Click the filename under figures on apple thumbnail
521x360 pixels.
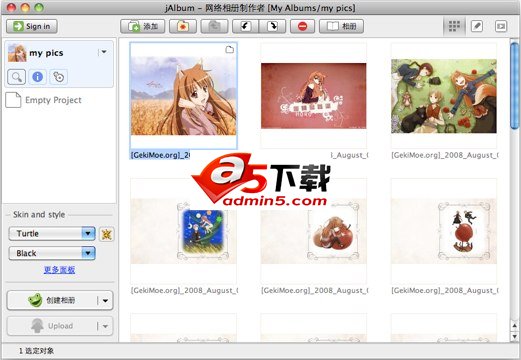tap(445, 291)
